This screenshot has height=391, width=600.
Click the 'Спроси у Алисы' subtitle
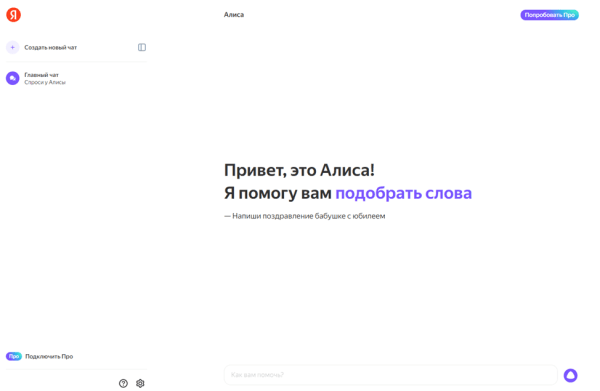point(45,82)
